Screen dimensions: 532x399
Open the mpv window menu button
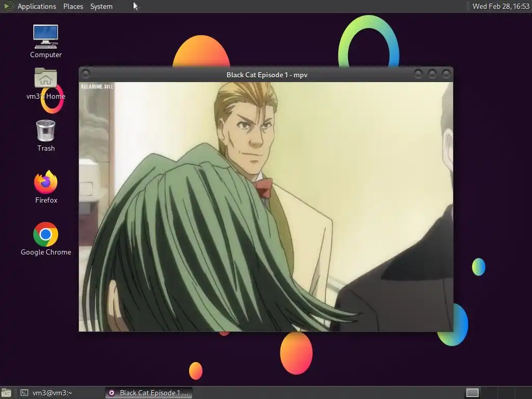[x=86, y=74]
